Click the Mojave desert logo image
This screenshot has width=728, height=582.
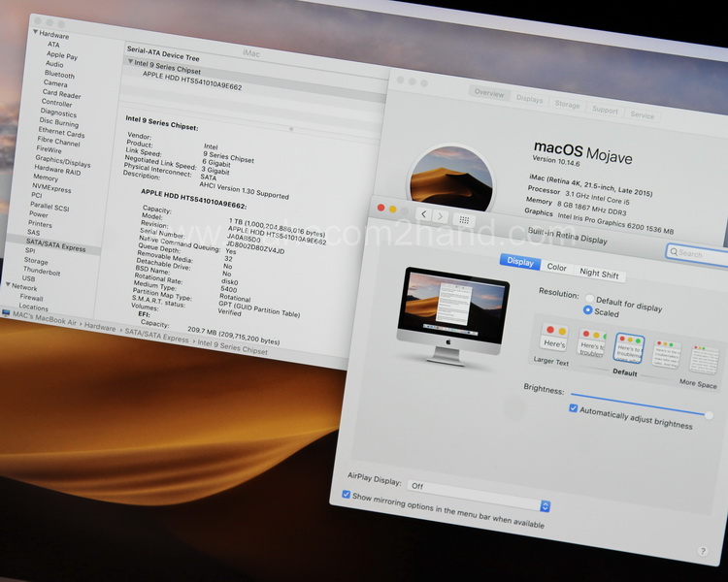coord(451,178)
